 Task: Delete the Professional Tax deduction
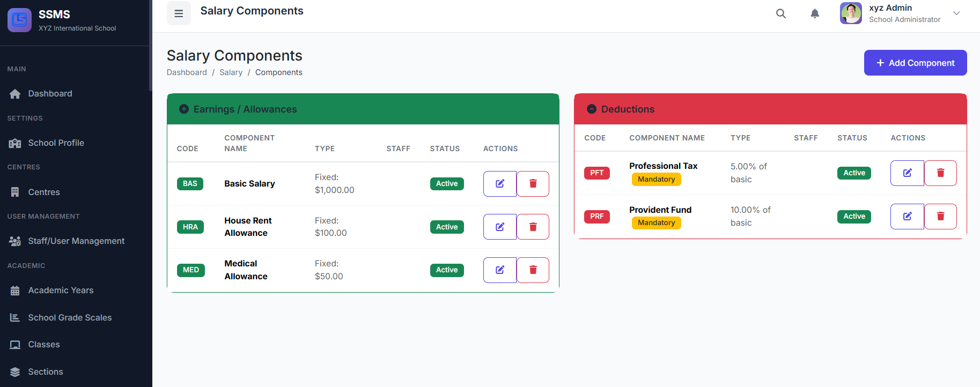click(940, 173)
